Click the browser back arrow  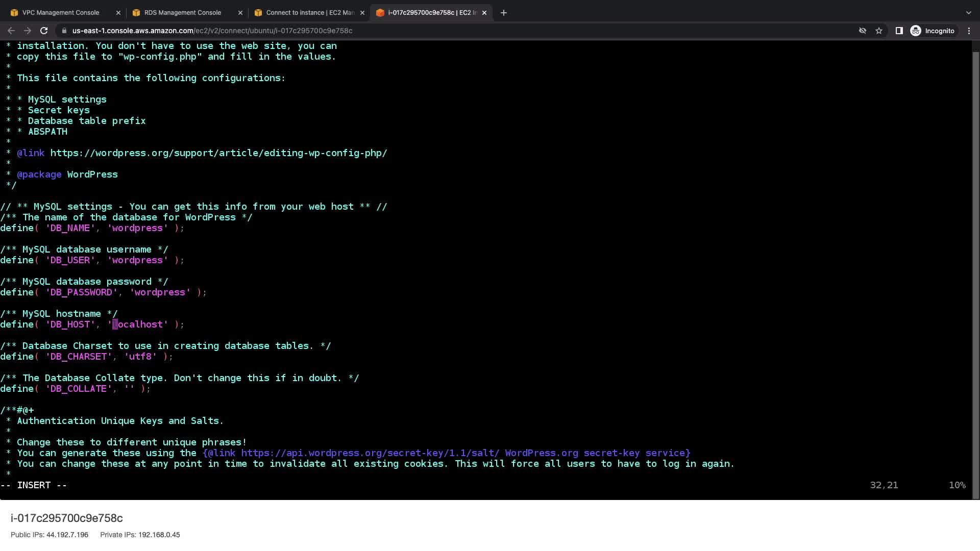(11, 31)
